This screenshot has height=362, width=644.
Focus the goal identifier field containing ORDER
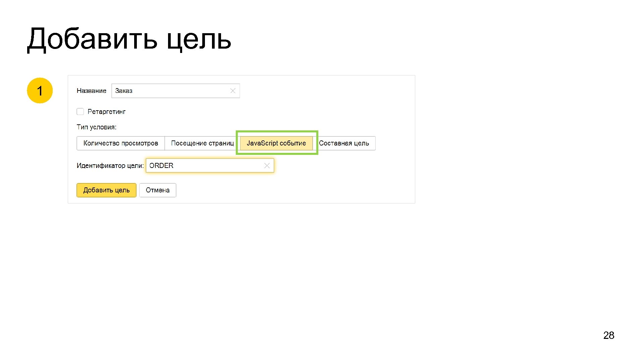208,166
